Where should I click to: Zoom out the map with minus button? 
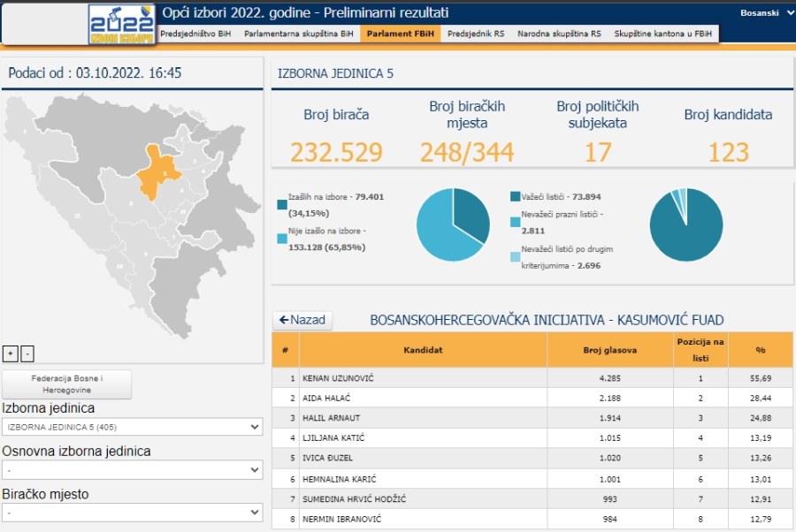[27, 353]
